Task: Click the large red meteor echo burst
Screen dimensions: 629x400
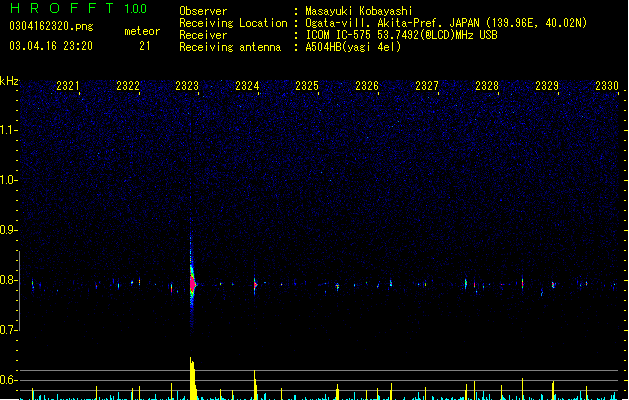Action: [193, 284]
